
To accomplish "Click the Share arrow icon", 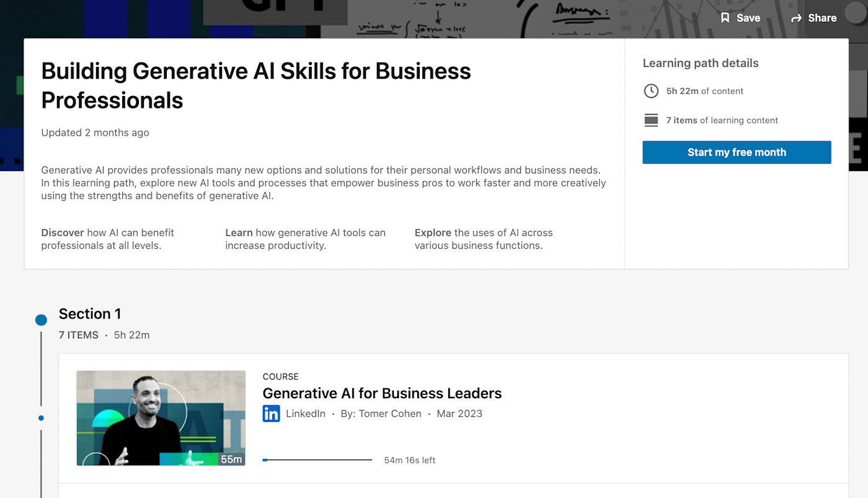I will click(x=797, y=19).
